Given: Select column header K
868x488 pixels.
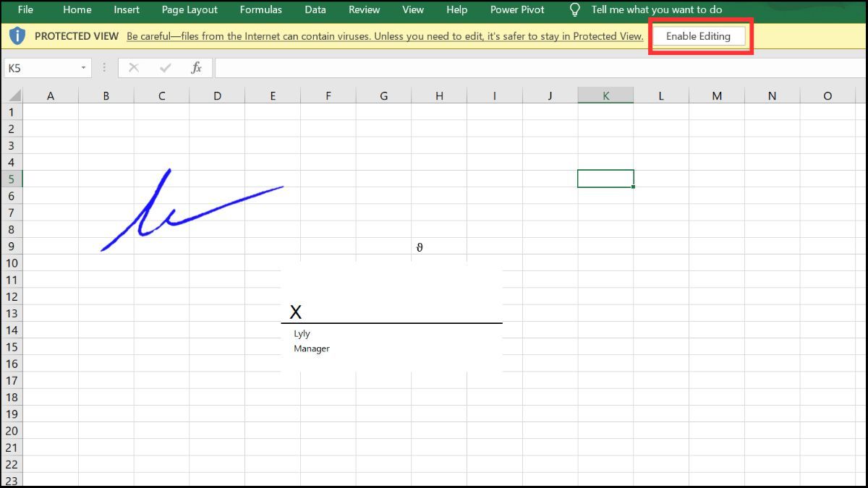Looking at the screenshot, I should 605,96.
